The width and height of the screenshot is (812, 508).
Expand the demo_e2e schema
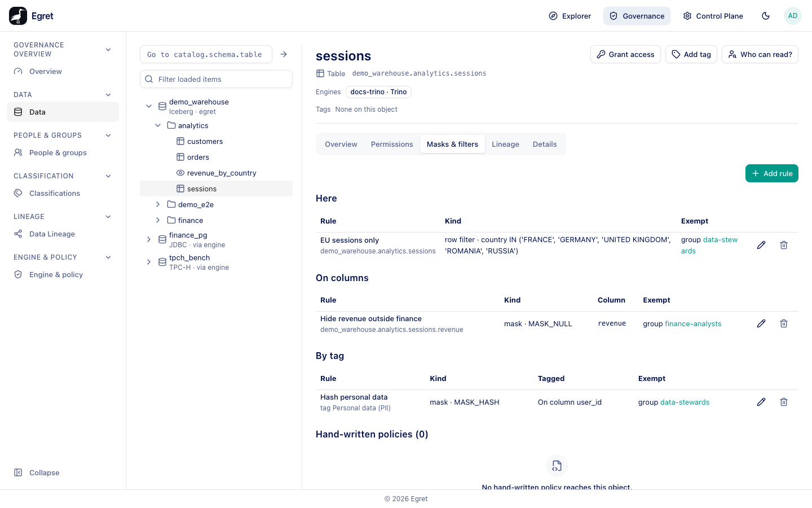pyautogui.click(x=158, y=204)
